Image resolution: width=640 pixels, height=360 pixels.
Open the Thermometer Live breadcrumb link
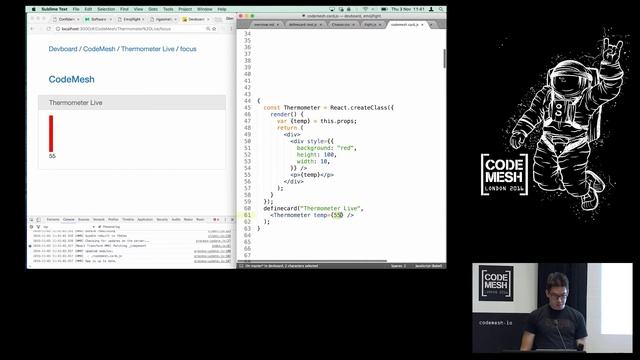[148, 49]
